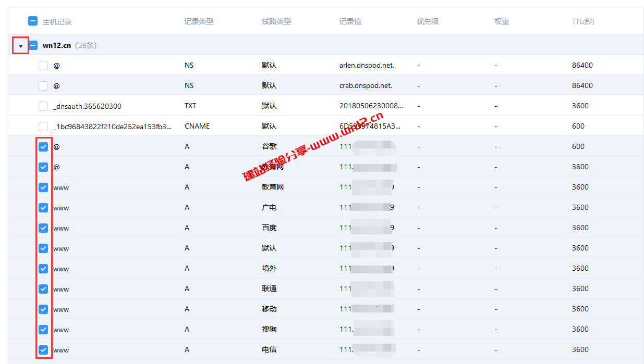Image resolution: width=644 pixels, height=364 pixels.
Task: Check the _dnsauth.365620300 TXT record checkbox
Action: coord(43,106)
